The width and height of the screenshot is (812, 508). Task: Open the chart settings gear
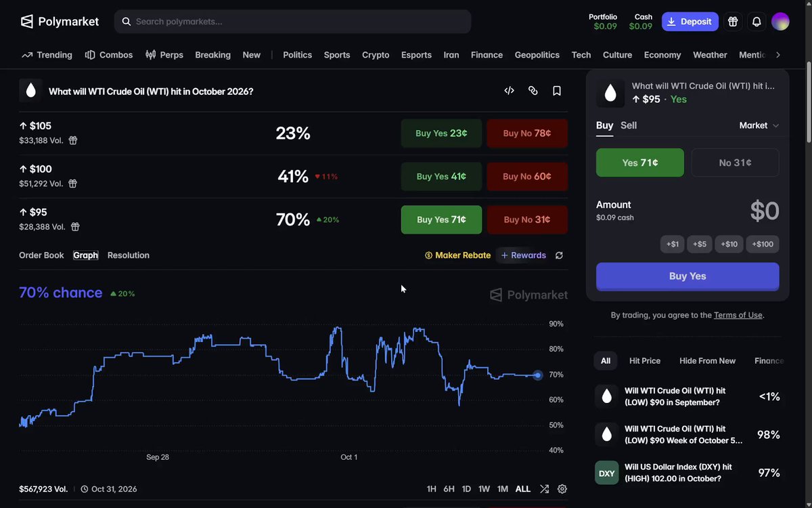click(562, 489)
